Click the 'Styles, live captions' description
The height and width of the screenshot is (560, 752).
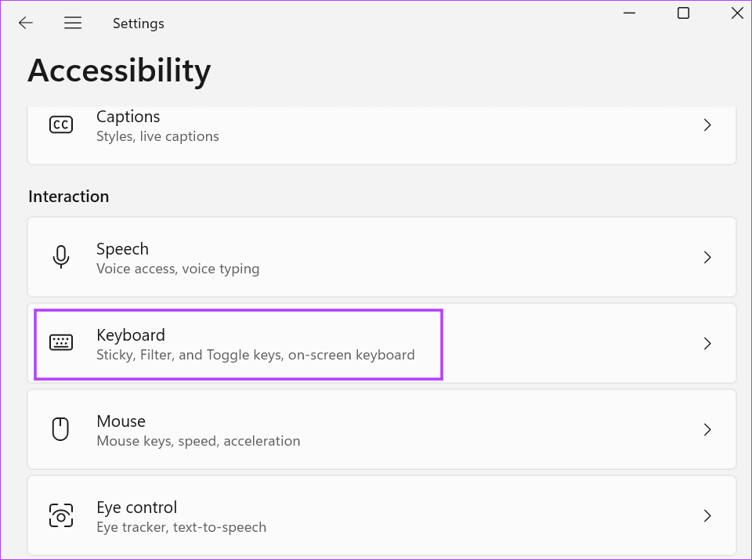point(157,136)
